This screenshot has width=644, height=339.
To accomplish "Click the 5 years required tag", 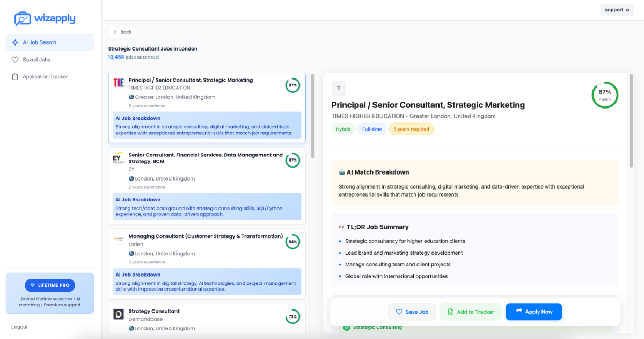I will click(411, 129).
